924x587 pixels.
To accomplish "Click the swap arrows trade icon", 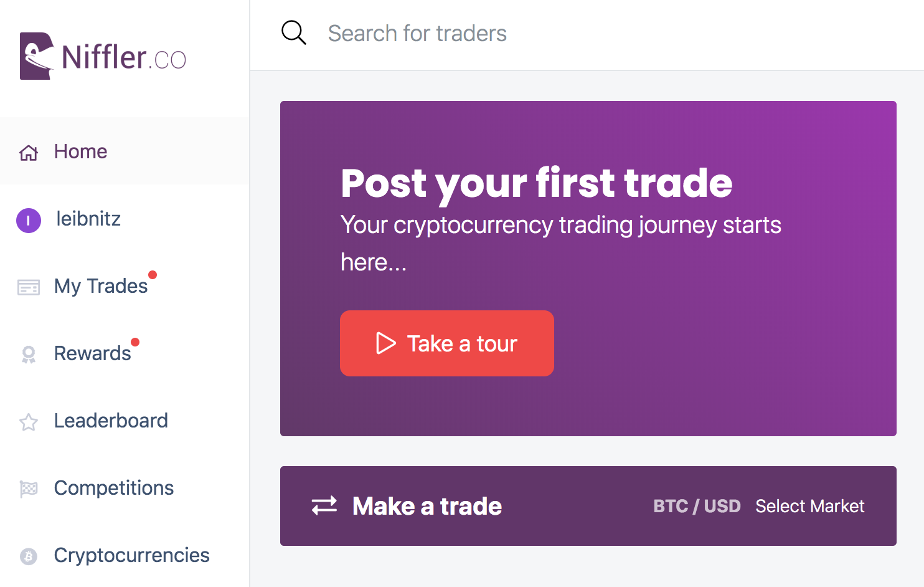I will 324,505.
